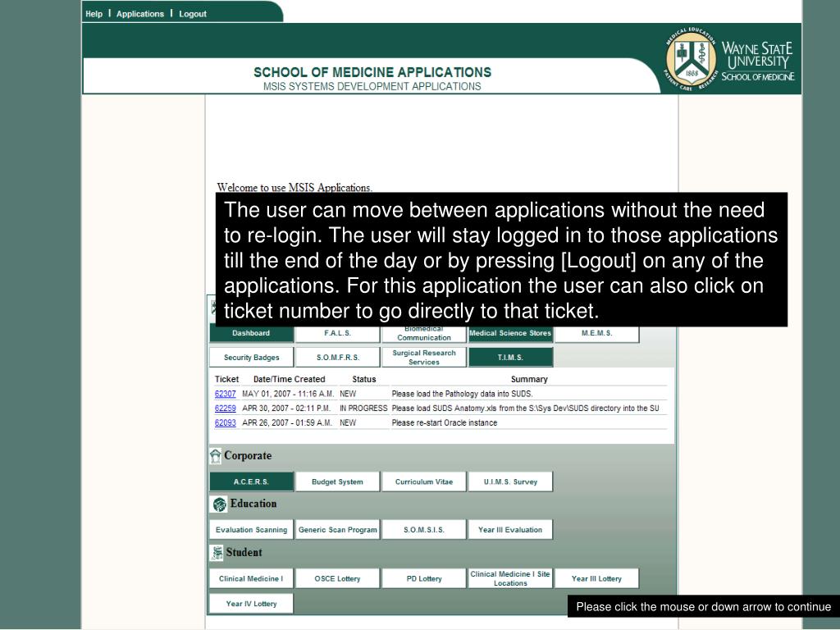Click the School of Medicine Applications title
The width and height of the screenshot is (840, 630).
pos(372,72)
